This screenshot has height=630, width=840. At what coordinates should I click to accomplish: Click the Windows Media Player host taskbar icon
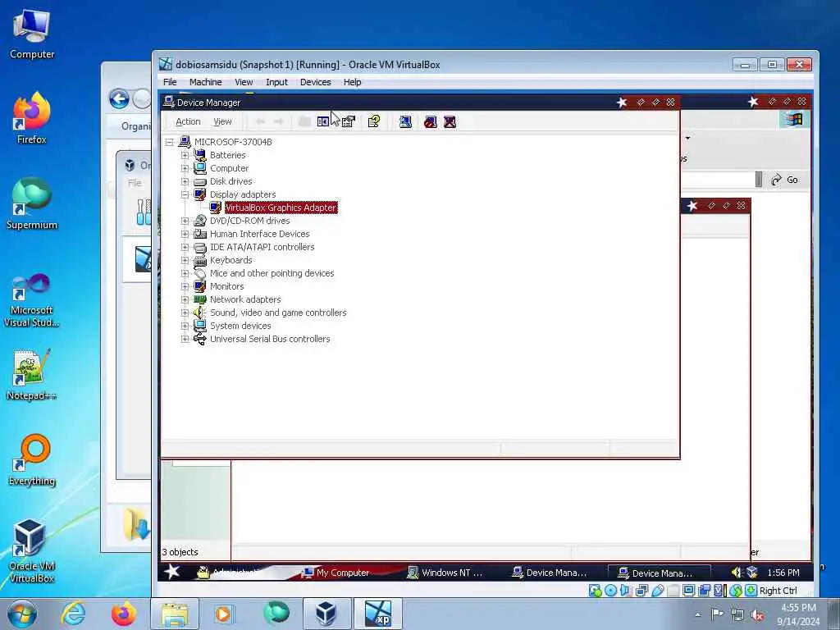tap(223, 614)
